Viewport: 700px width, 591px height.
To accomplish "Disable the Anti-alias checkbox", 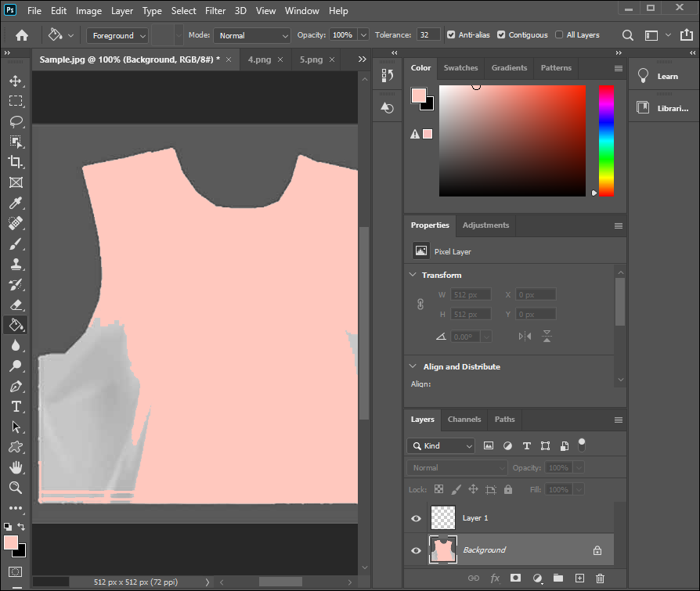I will click(451, 35).
